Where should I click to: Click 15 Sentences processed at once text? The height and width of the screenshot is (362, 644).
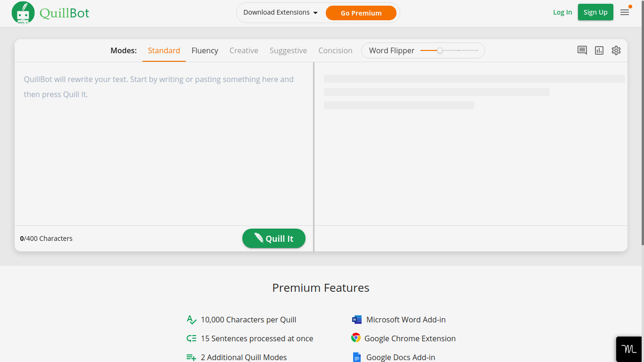[x=257, y=338]
